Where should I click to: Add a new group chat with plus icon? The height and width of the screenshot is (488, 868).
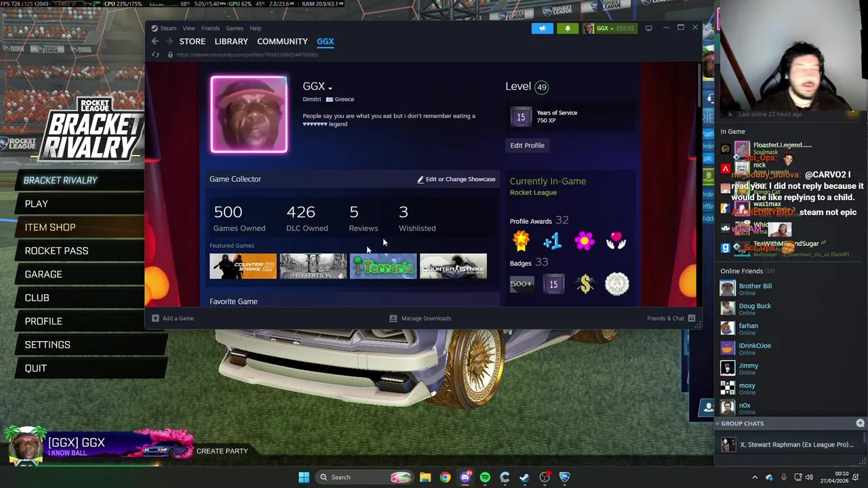(x=860, y=424)
